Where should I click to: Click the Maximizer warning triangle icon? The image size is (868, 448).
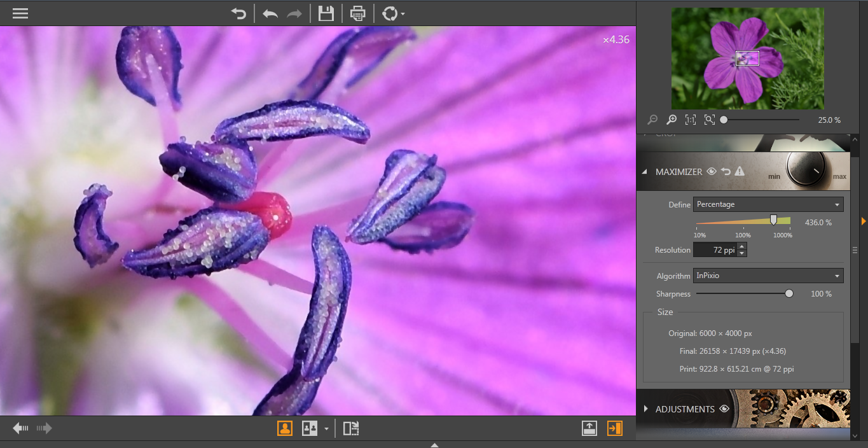(x=740, y=171)
